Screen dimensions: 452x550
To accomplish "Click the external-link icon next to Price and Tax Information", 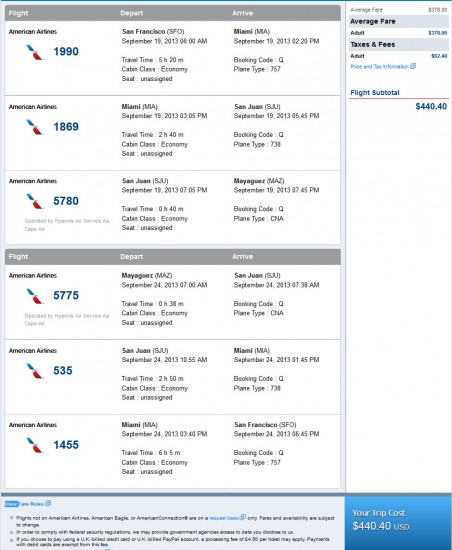I will (413, 66).
